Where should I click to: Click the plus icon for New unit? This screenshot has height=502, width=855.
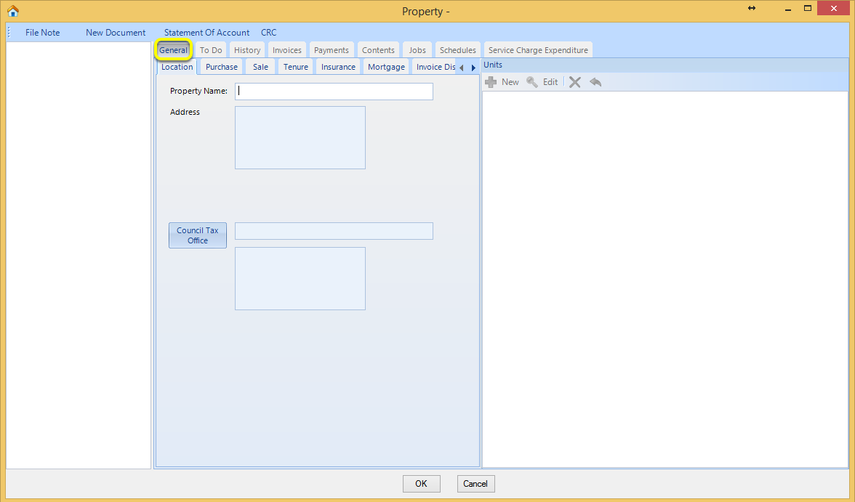click(491, 82)
